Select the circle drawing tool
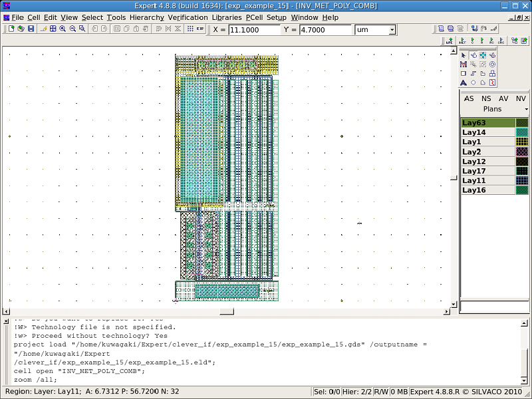 pyautogui.click(x=473, y=83)
